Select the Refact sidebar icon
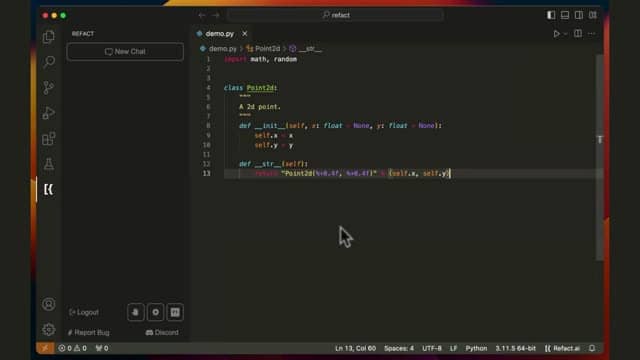This screenshot has height=360, width=640. (49, 189)
